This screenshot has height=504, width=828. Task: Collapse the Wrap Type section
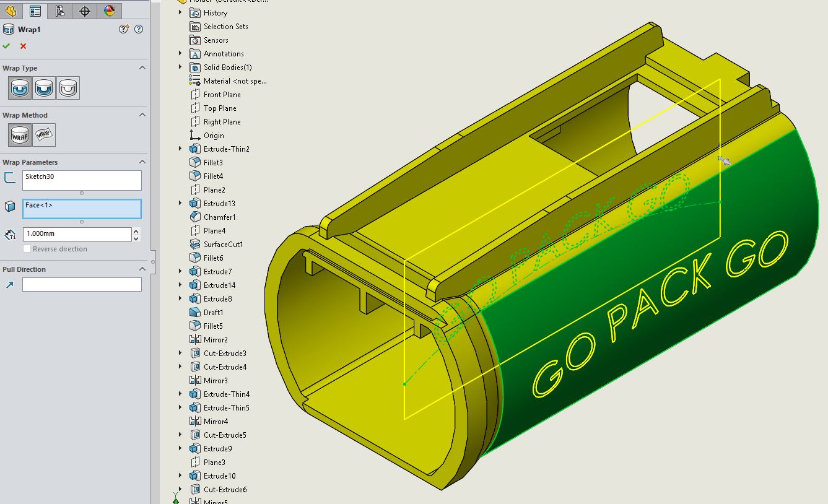click(x=142, y=68)
